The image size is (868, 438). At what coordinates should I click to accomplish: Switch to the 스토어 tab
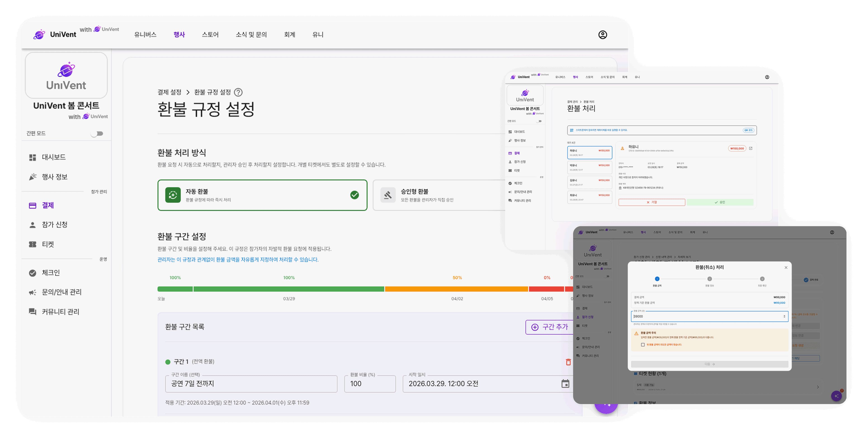tap(210, 34)
